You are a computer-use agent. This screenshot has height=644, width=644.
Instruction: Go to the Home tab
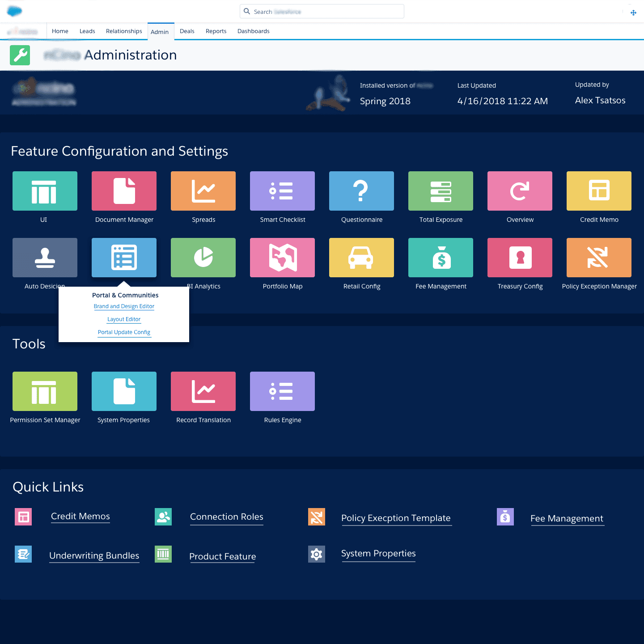point(60,31)
